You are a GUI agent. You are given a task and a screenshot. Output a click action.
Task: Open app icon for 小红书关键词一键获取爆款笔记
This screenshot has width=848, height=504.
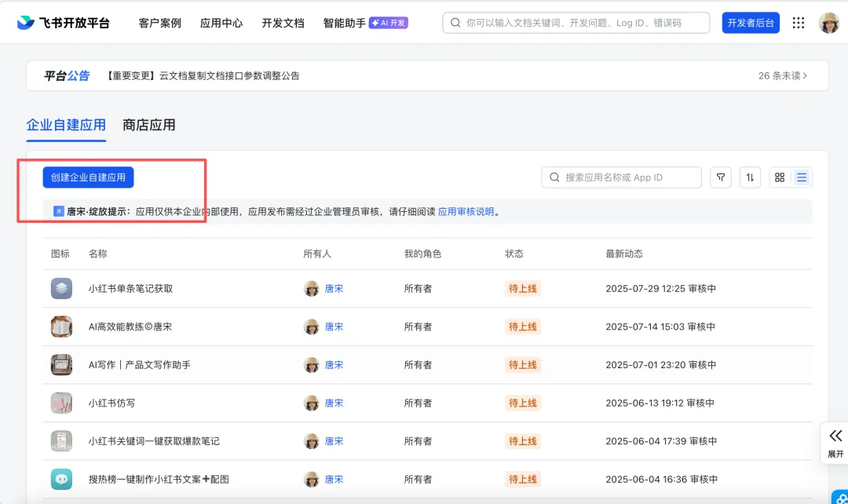[x=62, y=441]
